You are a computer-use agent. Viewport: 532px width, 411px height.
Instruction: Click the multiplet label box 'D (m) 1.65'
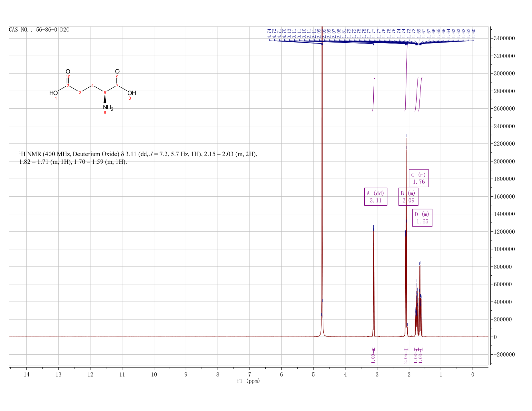pyautogui.click(x=422, y=218)
